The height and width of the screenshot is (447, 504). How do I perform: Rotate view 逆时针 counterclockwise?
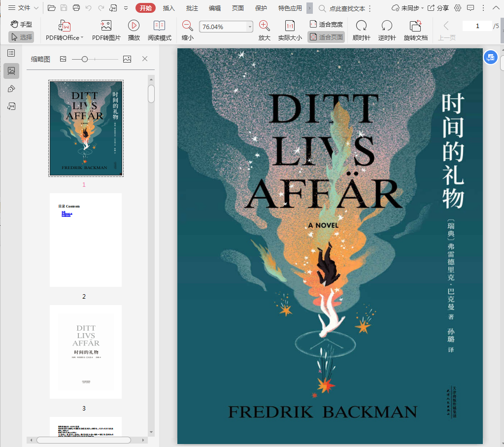pos(387,31)
